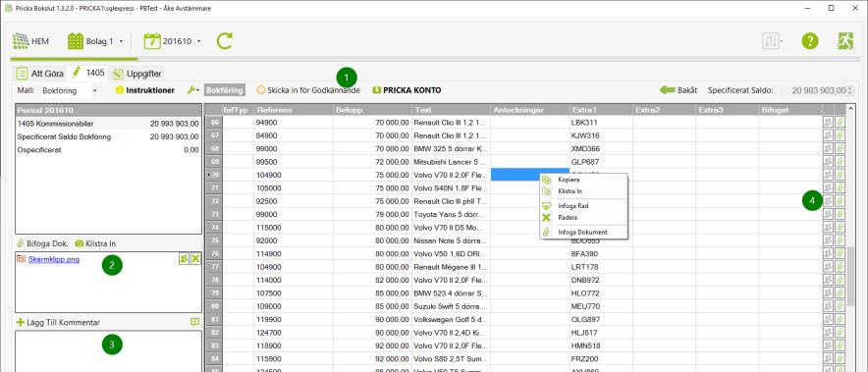This screenshot has height=372, width=868.
Task: Switch to the Att Göra tab
Action: [40, 73]
